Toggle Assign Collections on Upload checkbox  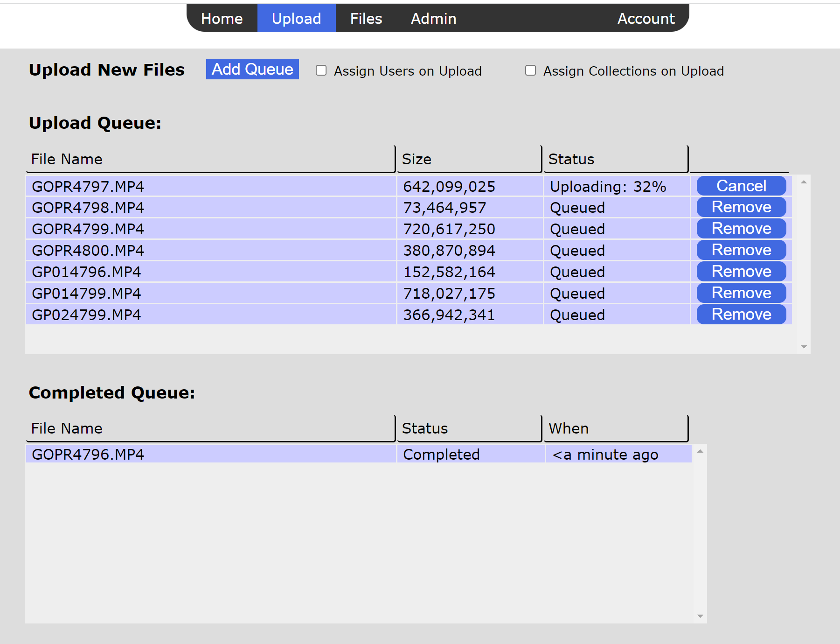point(530,70)
